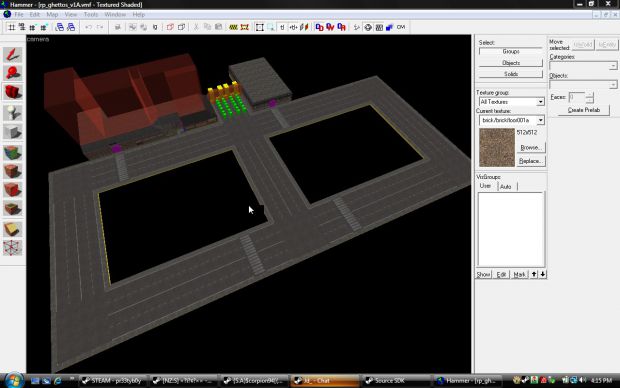Screen dimensions: 620x388
Task: Select the Camera tool in tool palette
Action: [13, 91]
